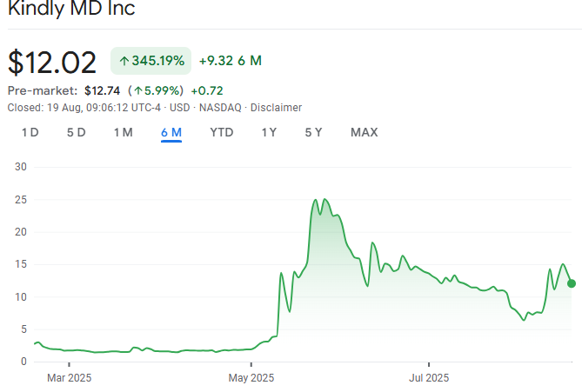
Task: Click the pre-market 5.99% up arrow
Action: coord(137,90)
